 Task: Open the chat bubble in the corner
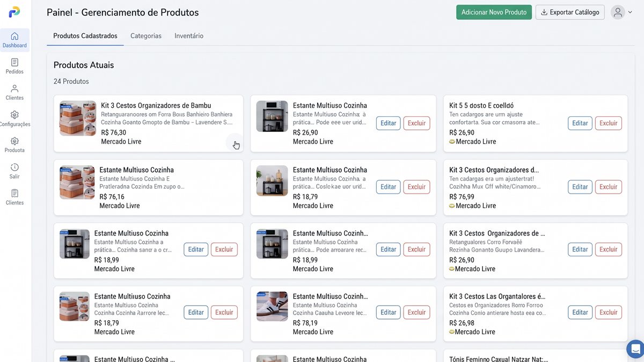click(x=636, y=349)
